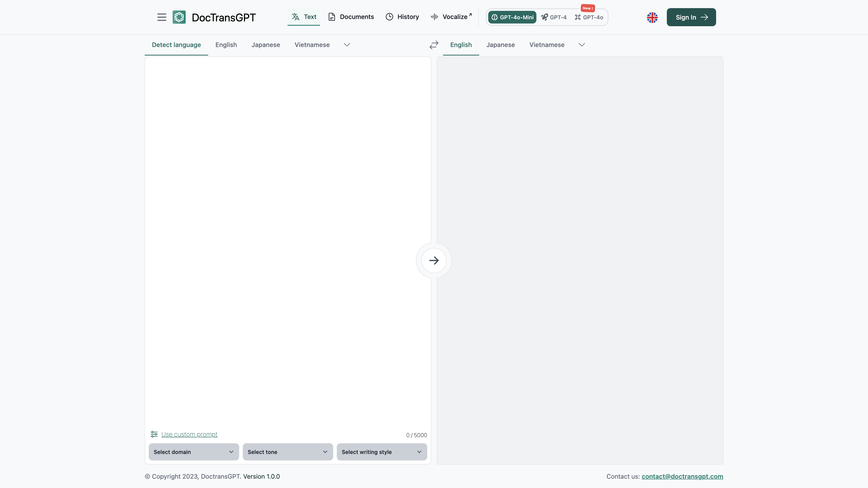Open the Select domain dropdown
The image size is (868, 488).
[x=193, y=452]
